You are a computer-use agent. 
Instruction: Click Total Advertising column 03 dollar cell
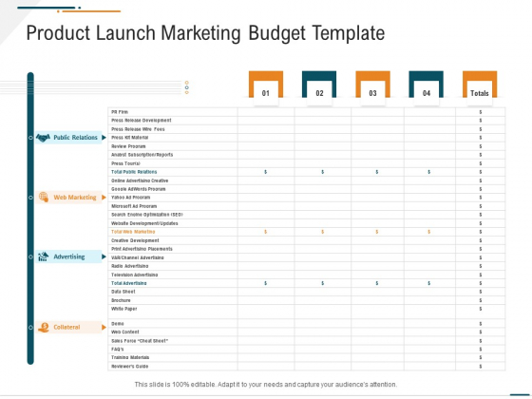(x=377, y=283)
